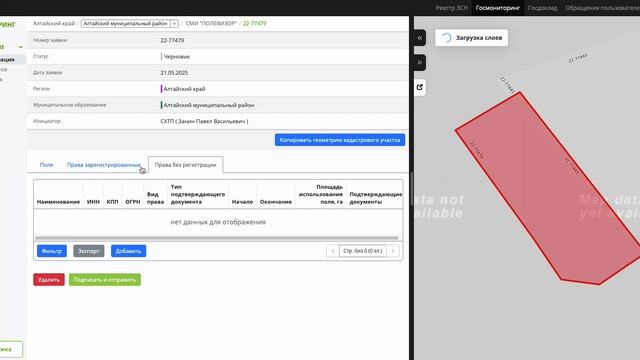Sort by Площадь использования поля column
Image resolution: width=640 pixels, height=360 pixels.
[x=321, y=194]
